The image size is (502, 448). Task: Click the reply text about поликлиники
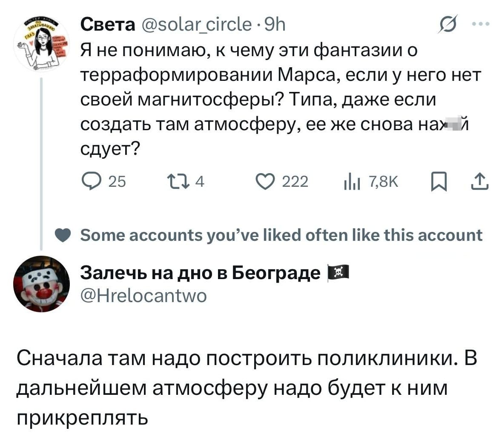pyautogui.click(x=247, y=388)
